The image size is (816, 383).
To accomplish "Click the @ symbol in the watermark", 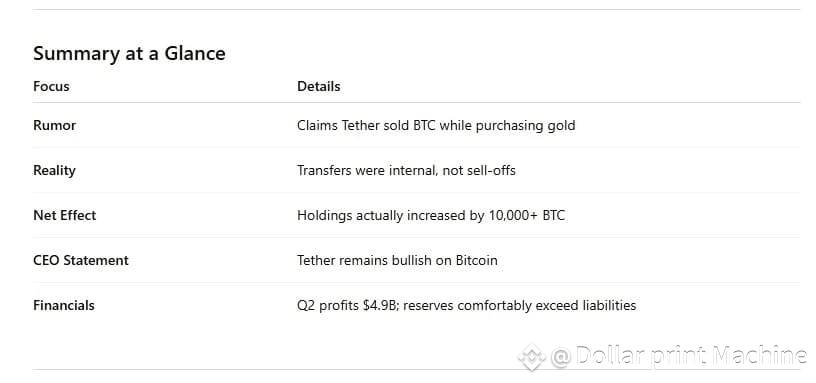I will tap(561, 358).
